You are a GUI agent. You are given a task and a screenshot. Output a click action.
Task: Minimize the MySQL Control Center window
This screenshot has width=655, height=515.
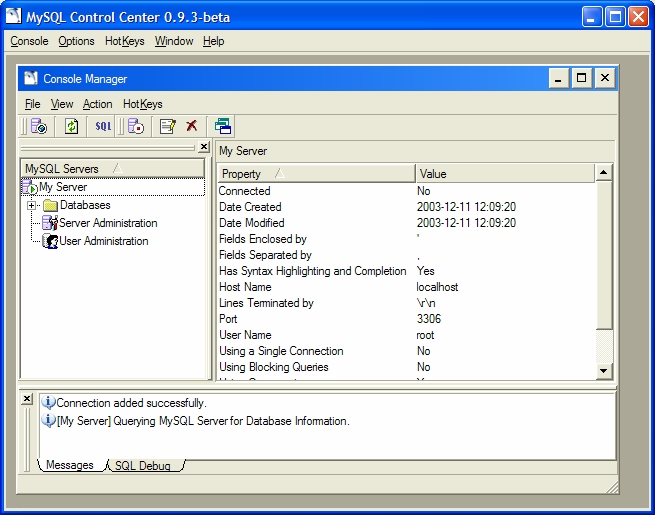[x=592, y=17]
